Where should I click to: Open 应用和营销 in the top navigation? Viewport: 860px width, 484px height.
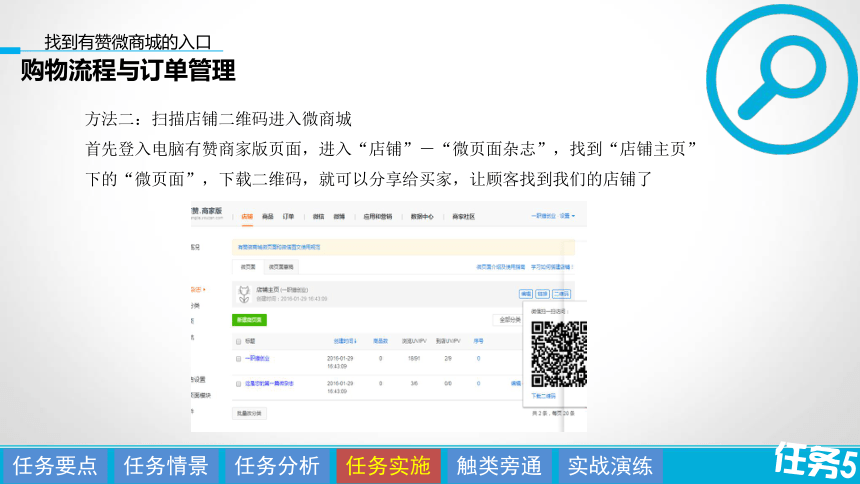[378, 217]
